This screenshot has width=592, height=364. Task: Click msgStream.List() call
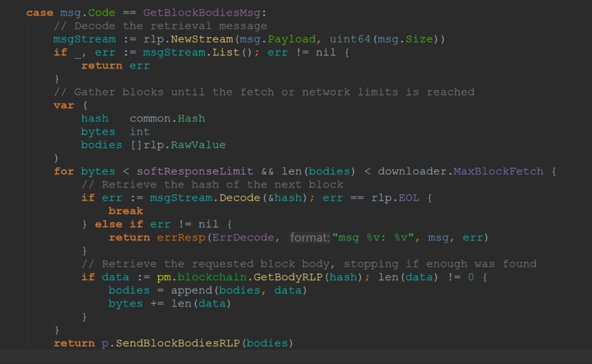(x=198, y=53)
